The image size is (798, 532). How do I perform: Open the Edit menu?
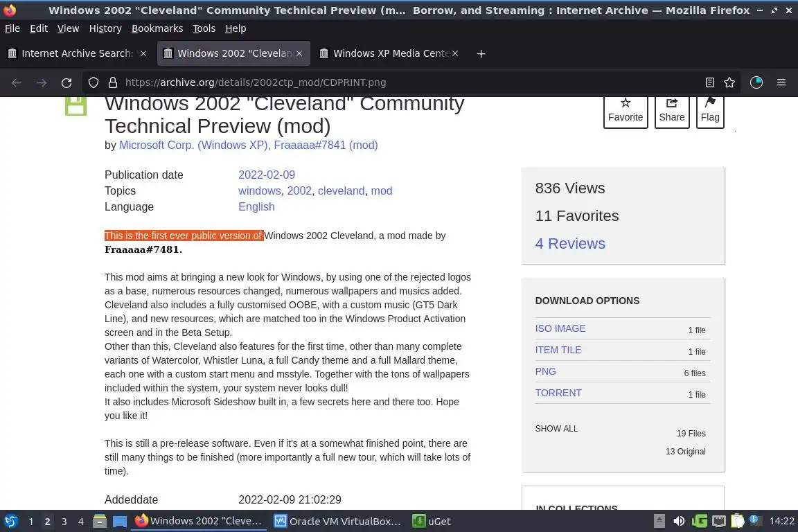point(39,28)
